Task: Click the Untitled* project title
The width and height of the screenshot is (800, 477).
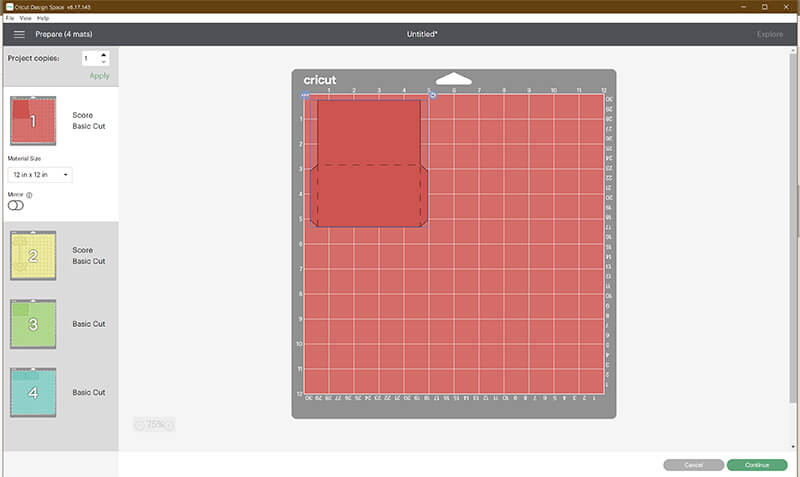Action: click(x=422, y=34)
